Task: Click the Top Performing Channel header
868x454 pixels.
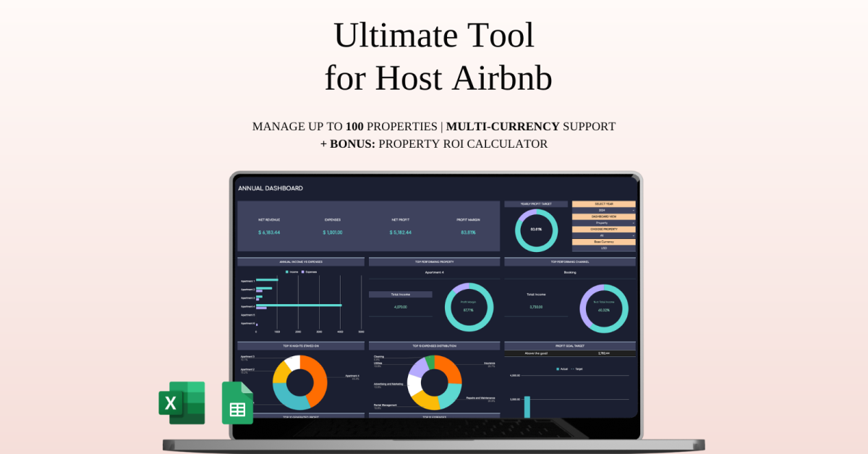Action: [570, 261]
